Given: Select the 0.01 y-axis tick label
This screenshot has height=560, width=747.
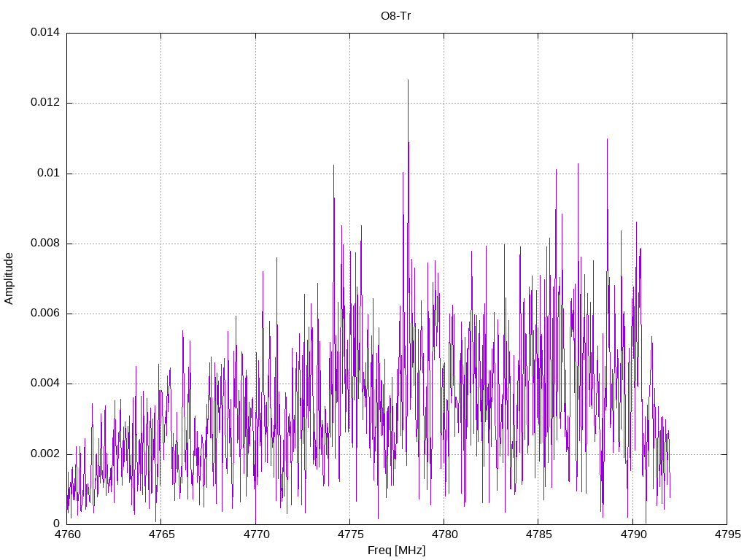Looking at the screenshot, I should point(49,173).
